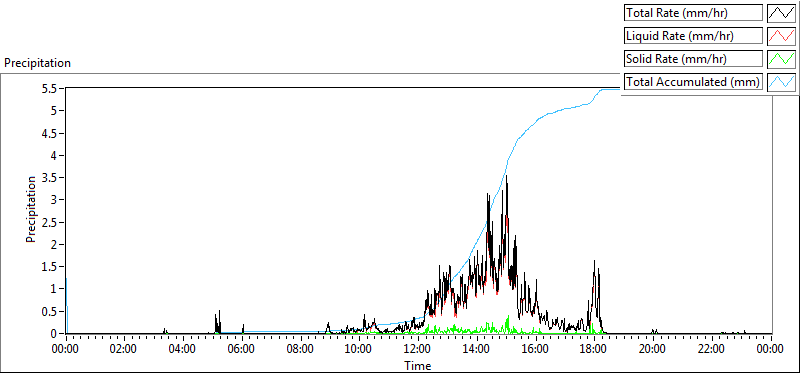Click the 5.5 maximum Y-axis value
Screen dimensions: 800x373
[x=54, y=88]
